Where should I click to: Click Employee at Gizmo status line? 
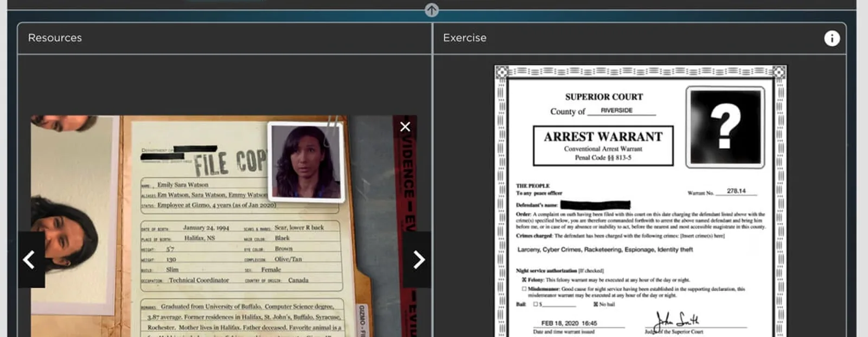coord(216,205)
